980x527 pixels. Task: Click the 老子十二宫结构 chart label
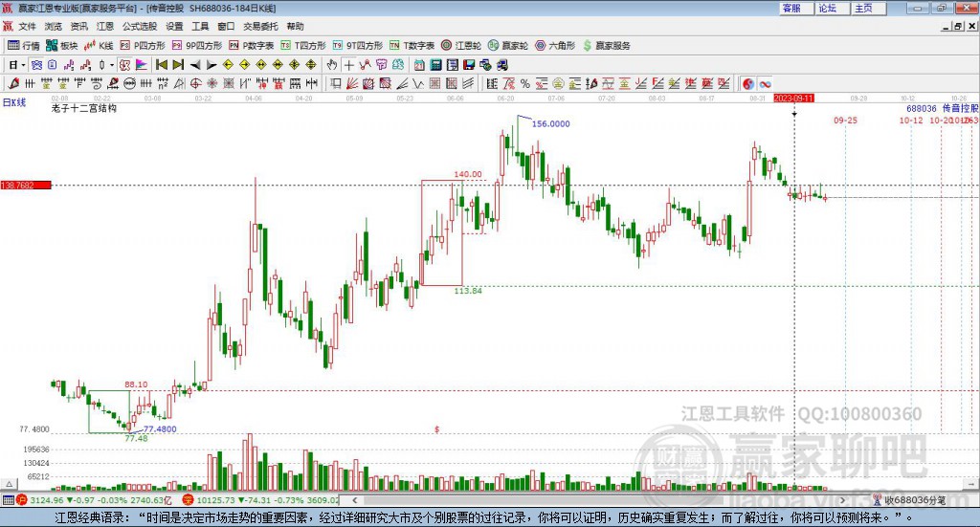coord(84,108)
